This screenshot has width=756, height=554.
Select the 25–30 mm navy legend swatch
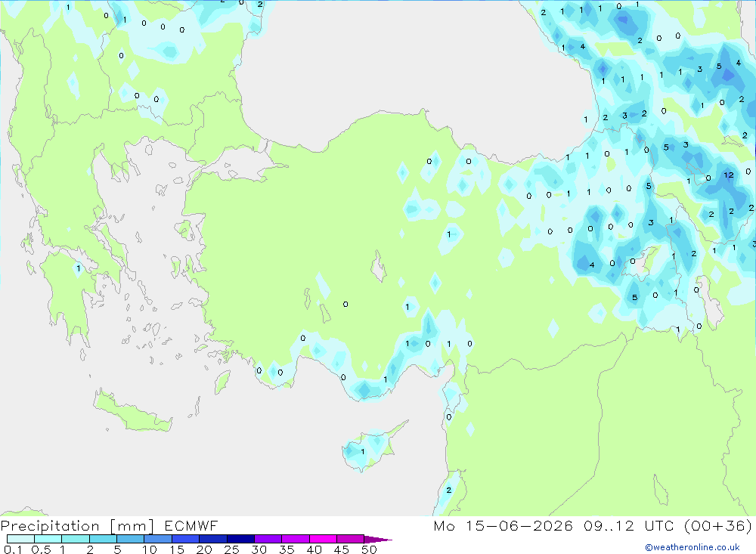point(240,539)
